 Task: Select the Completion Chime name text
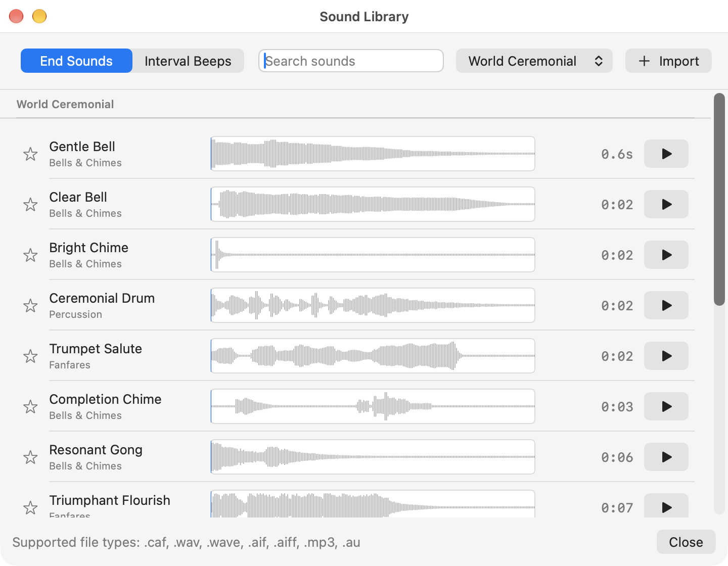tap(105, 399)
